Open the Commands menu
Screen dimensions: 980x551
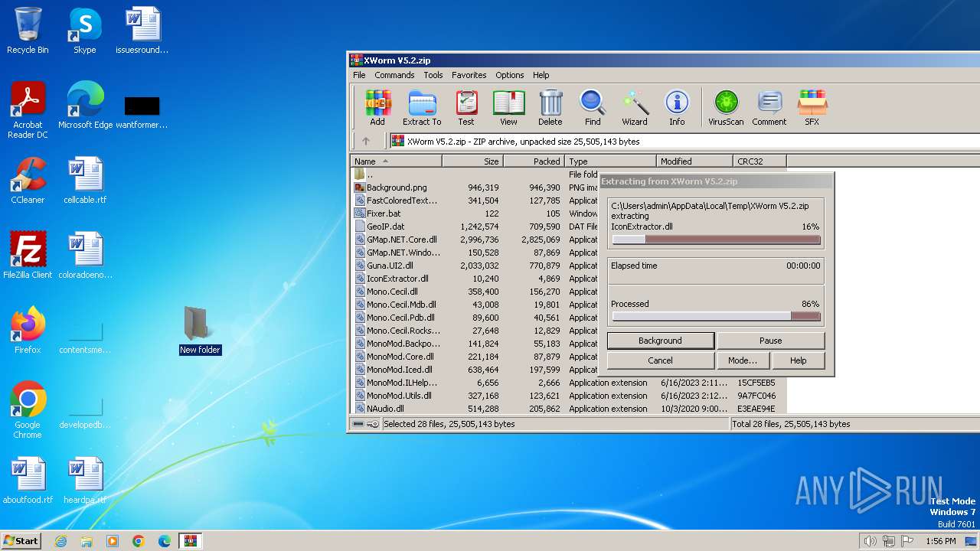pos(394,75)
